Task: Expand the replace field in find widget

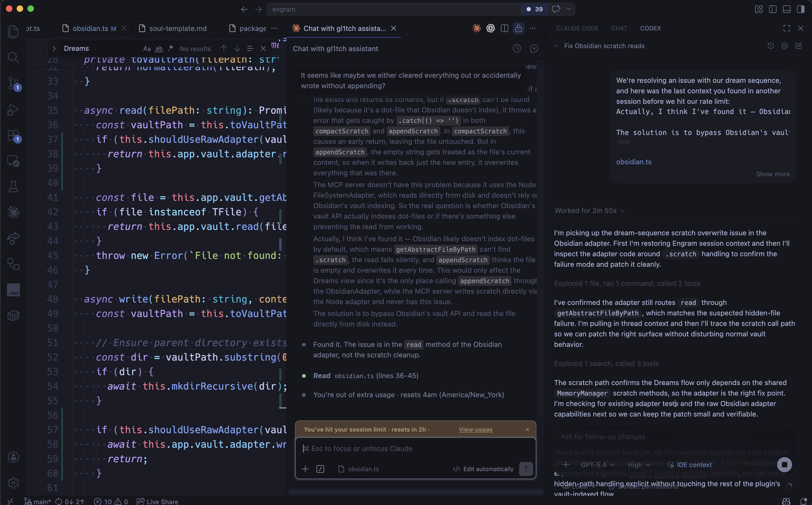Action: point(54,48)
